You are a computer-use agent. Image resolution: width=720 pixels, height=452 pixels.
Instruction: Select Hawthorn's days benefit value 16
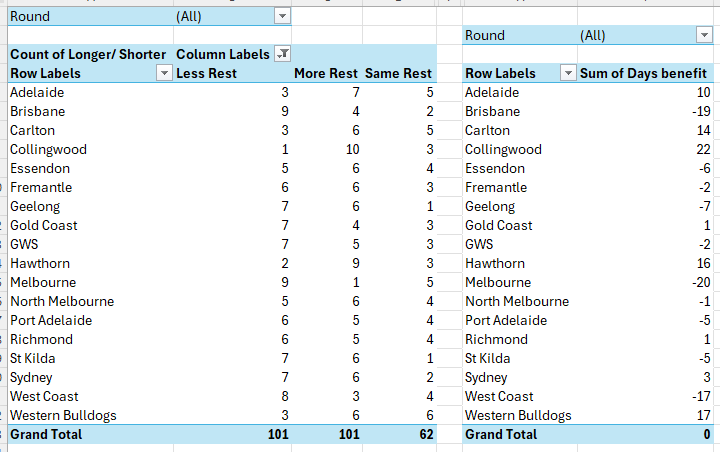[703, 263]
